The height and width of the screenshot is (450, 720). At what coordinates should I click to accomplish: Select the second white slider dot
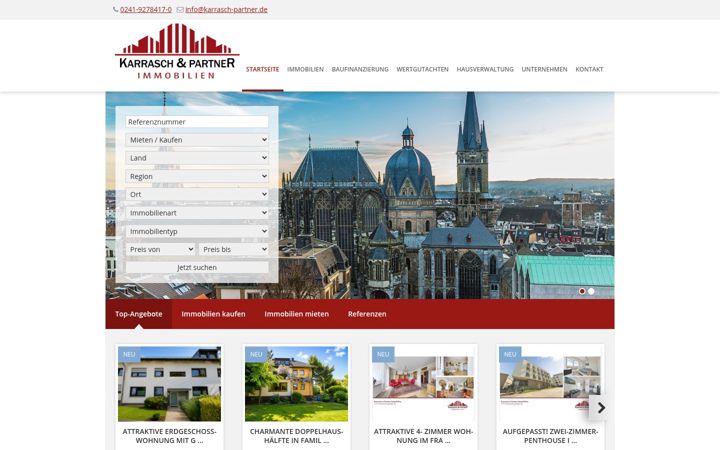click(591, 291)
